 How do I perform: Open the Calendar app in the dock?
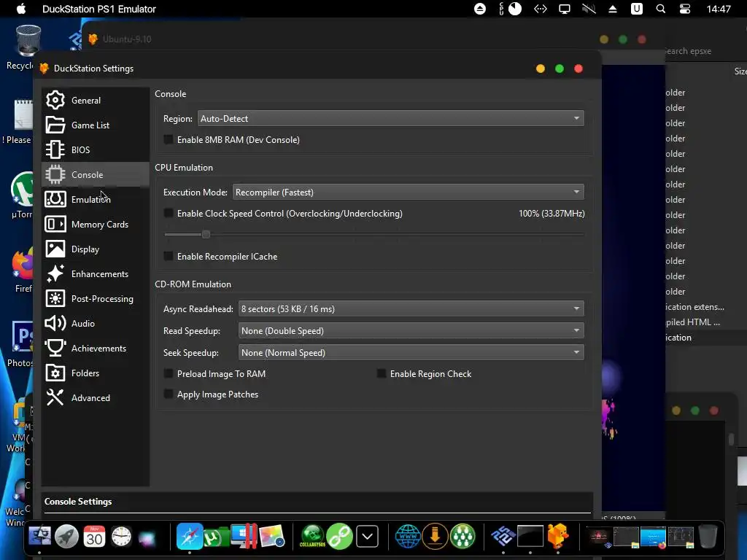pos(94,537)
